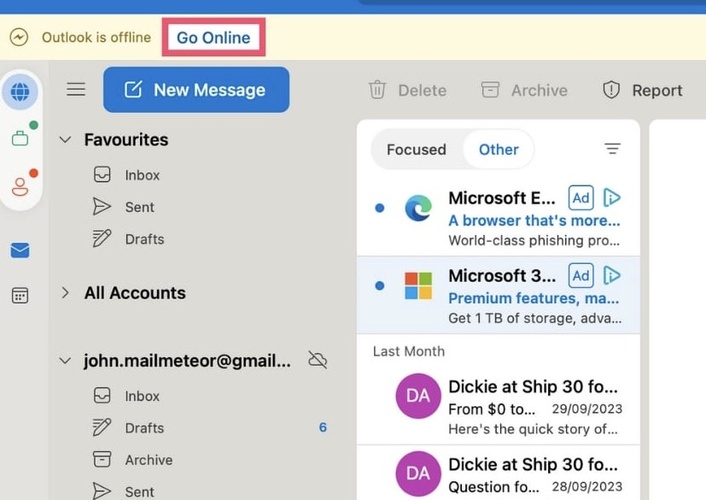The height and width of the screenshot is (500, 706).
Task: Compose a New Message
Action: pos(196,90)
